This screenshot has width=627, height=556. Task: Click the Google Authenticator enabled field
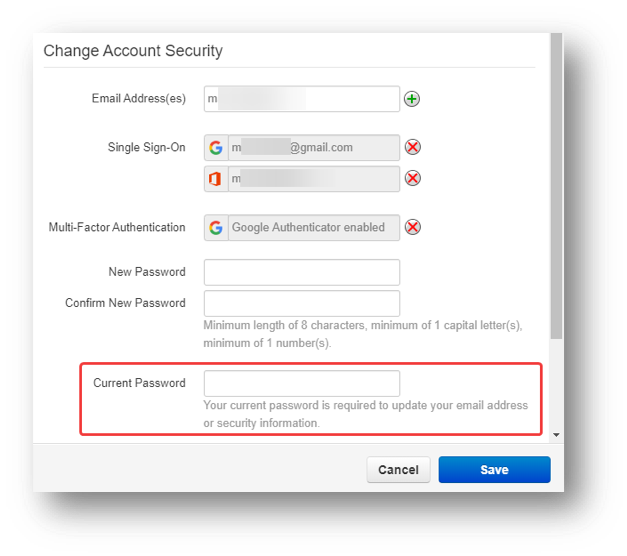click(x=313, y=227)
